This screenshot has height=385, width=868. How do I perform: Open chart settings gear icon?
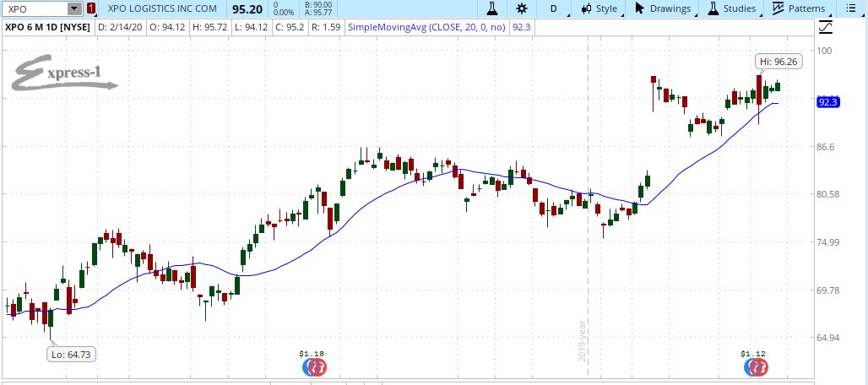[522, 8]
